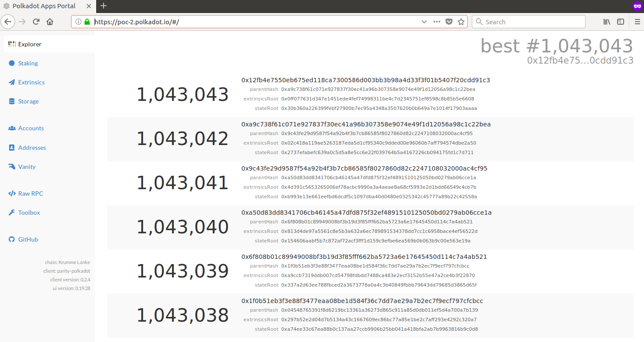This screenshot has height=342, width=644.
Task: Click block number 1,043,043
Action: click(x=182, y=95)
